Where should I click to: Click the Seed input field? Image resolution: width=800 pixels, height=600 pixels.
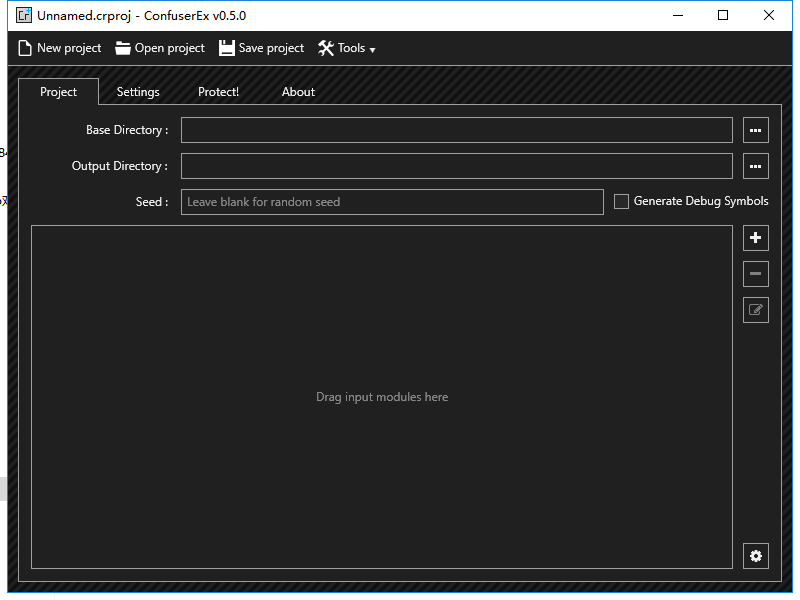[x=392, y=202]
